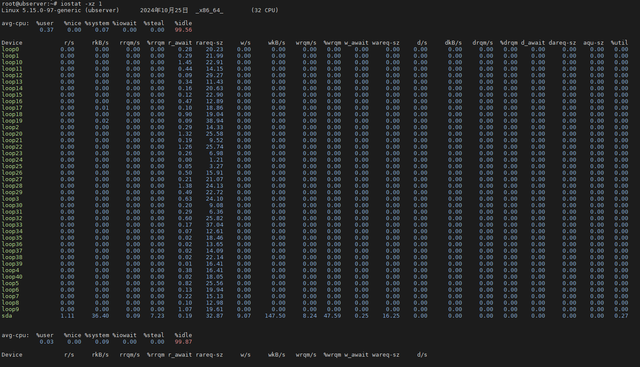
Task: Select the 'loop39' device name
Action: click(12, 264)
